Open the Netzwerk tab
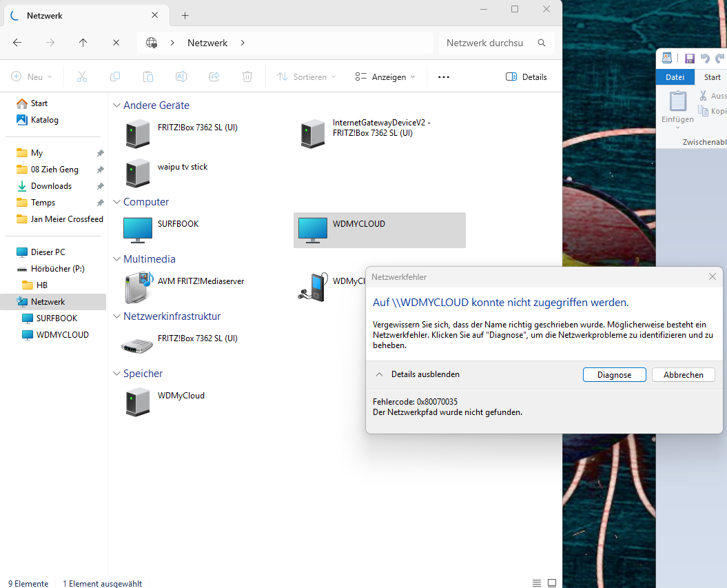Screen dimensions: 727x588 (85, 15)
